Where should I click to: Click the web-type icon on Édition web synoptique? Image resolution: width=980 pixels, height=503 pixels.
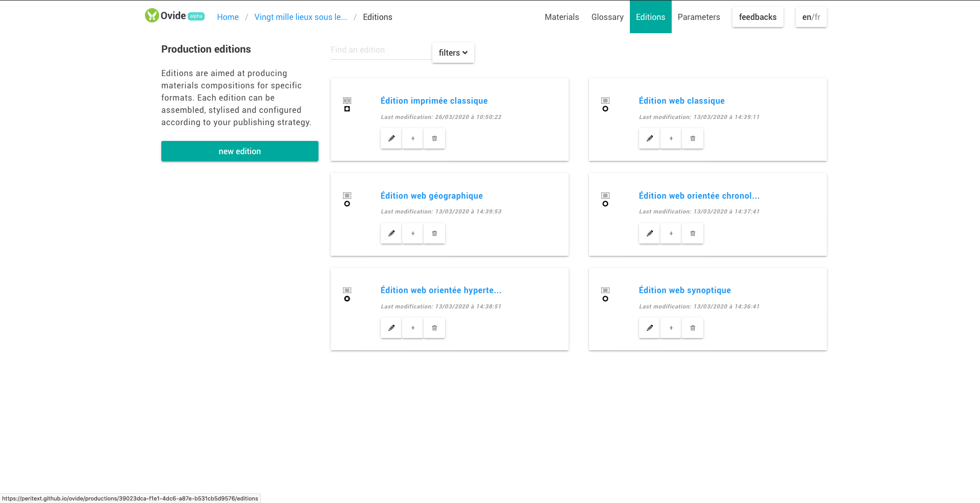[x=605, y=290]
